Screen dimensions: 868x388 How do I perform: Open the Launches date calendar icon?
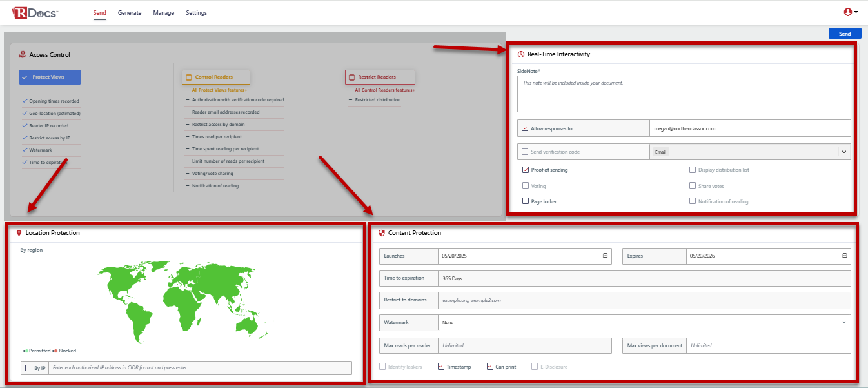[x=605, y=256]
